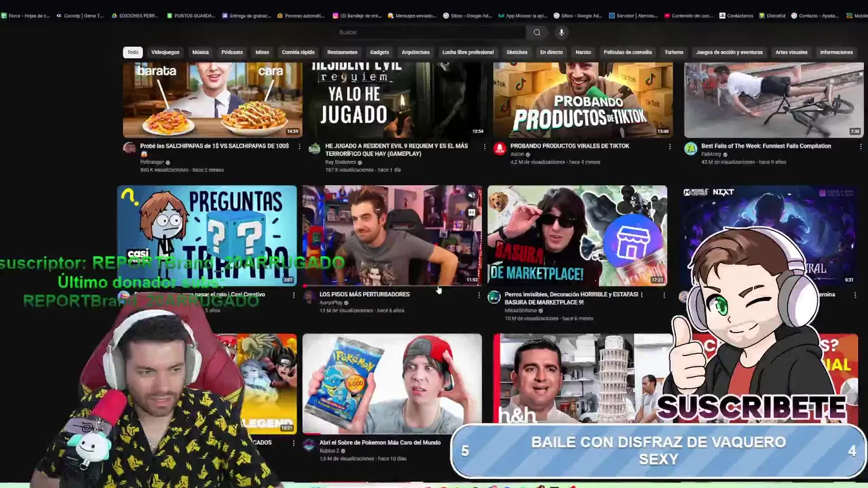Open more options for Salchipapas video

tap(299, 146)
